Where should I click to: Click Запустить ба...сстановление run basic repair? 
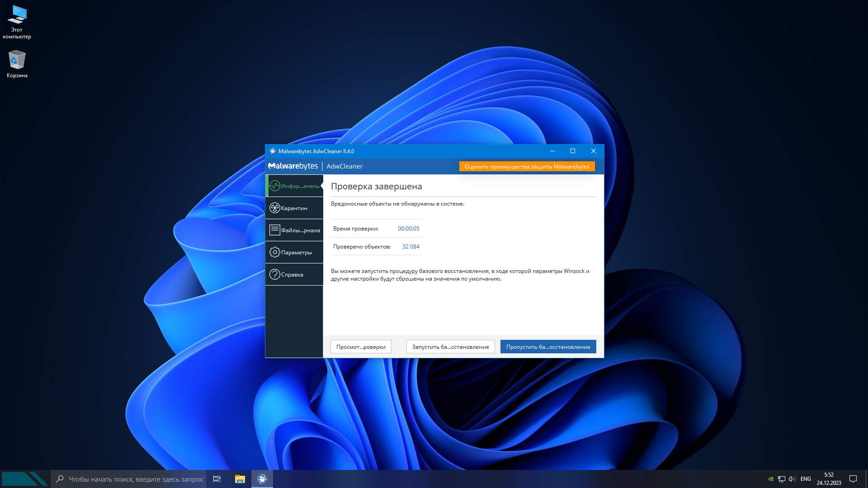point(450,347)
